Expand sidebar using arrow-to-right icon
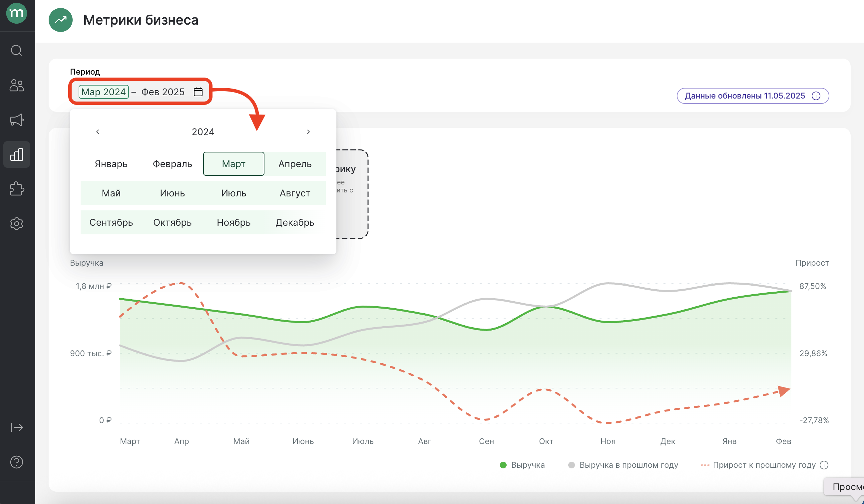The width and height of the screenshot is (864, 504). click(16, 427)
